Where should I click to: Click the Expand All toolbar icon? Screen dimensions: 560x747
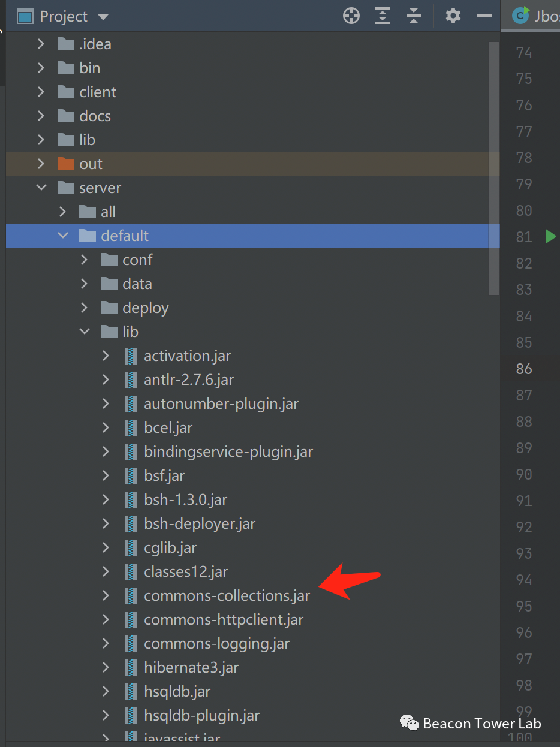(x=383, y=16)
